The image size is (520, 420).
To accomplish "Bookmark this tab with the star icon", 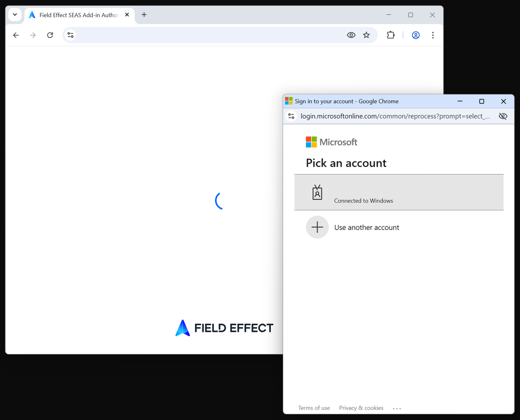I will coord(366,35).
